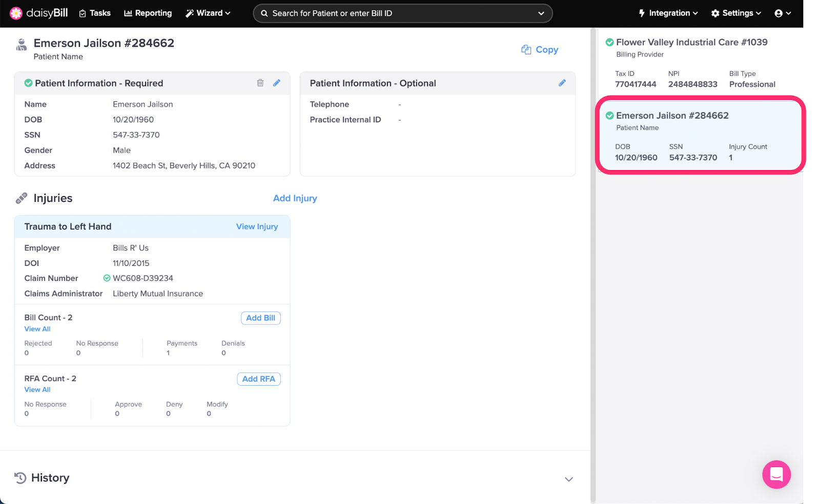This screenshot has width=820, height=504.
Task: Click the History clock icon
Action: point(20,478)
